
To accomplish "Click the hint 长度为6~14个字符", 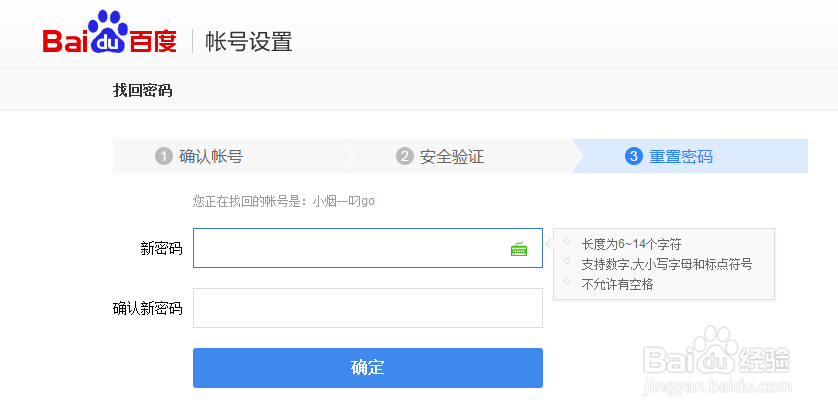I will coord(631,245).
